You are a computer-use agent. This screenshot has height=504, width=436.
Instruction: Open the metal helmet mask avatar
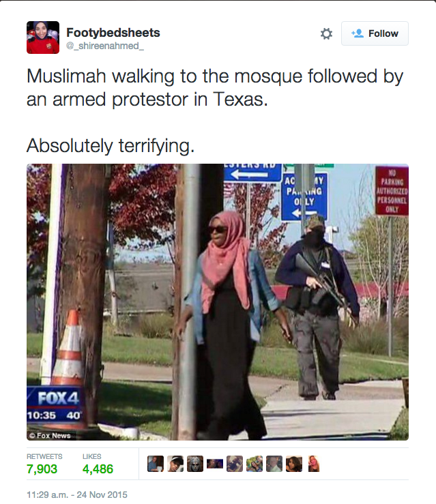coord(195,464)
